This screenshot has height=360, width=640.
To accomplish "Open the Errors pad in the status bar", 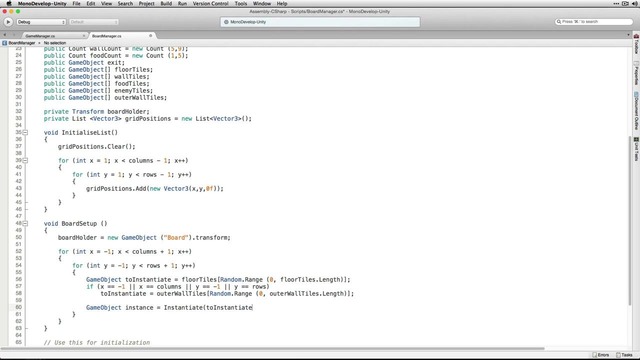I will (600, 355).
